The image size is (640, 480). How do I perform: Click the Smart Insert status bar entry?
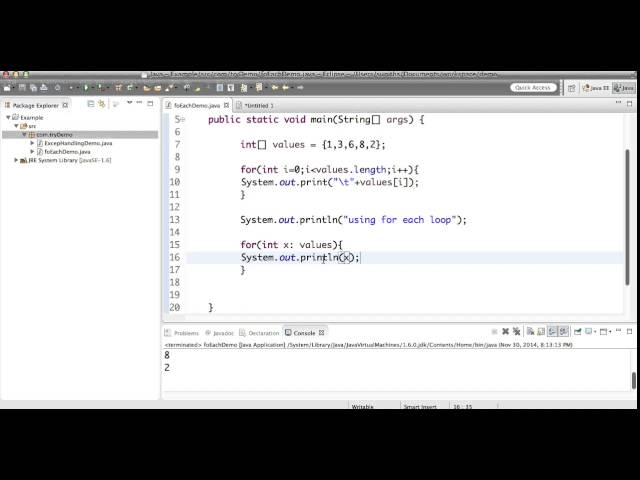pyautogui.click(x=420, y=407)
